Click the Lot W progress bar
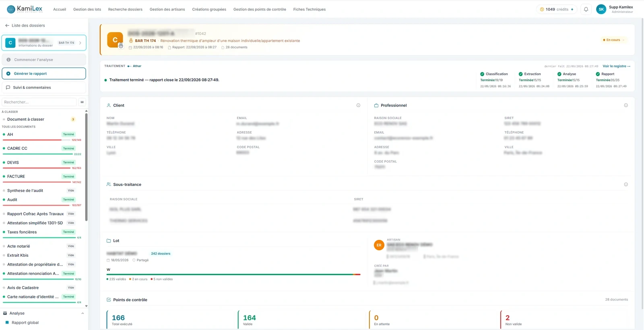The height and width of the screenshot is (330, 644). tap(233, 274)
